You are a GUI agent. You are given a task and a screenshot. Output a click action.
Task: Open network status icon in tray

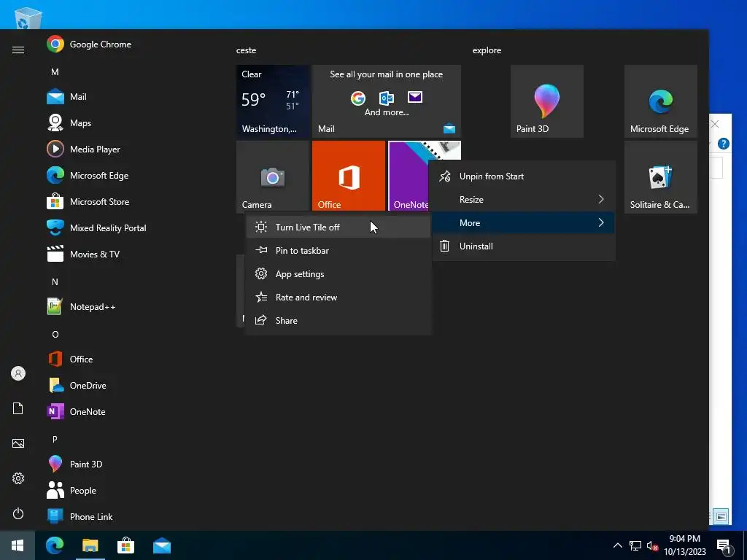click(x=635, y=545)
